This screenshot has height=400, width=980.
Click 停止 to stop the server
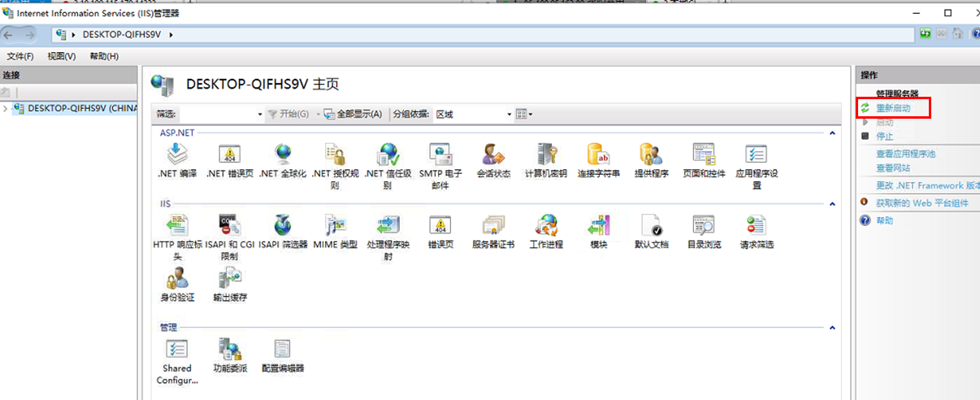[x=884, y=137]
